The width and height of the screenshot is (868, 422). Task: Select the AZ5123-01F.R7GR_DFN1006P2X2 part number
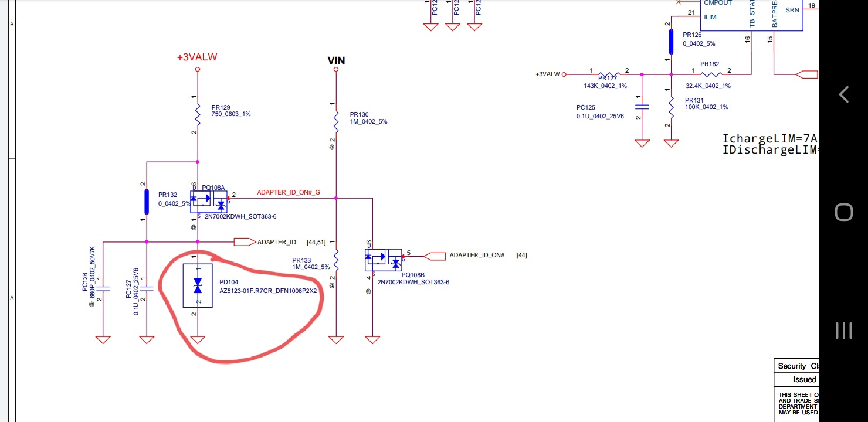pos(268,291)
